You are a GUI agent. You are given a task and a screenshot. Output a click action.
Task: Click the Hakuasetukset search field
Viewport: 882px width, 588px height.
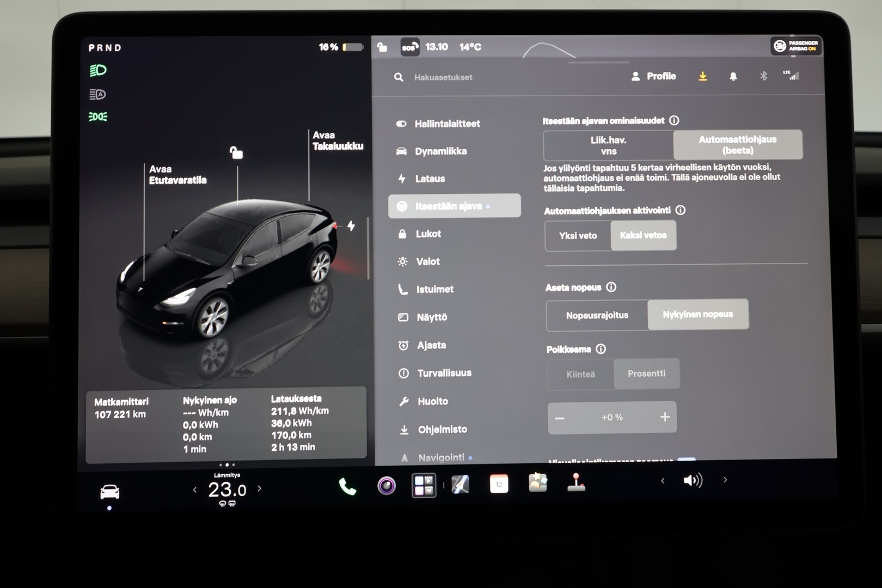click(443, 77)
